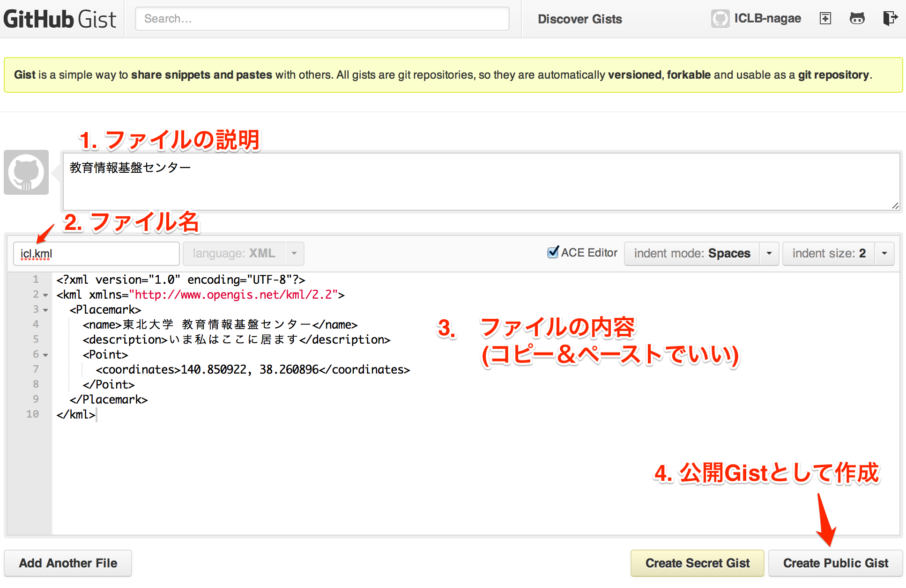
Task: Click Create Public Gist button
Action: (x=836, y=563)
